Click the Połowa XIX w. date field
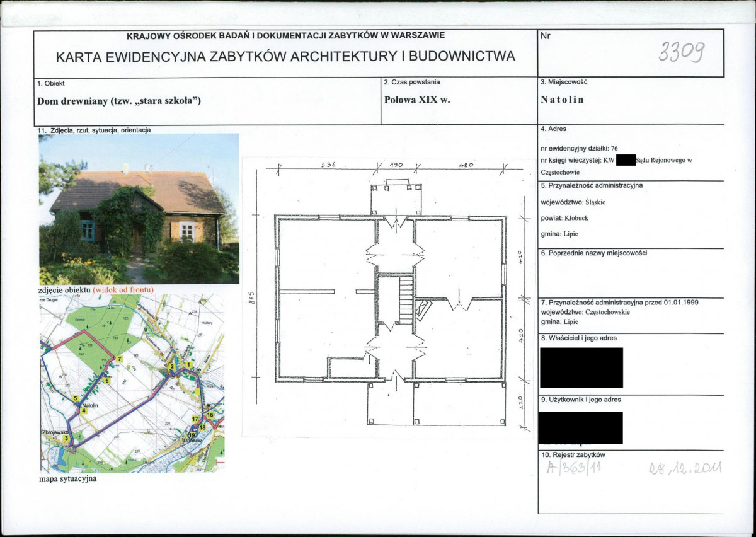Screen dimensions: 756x537 click(416, 100)
